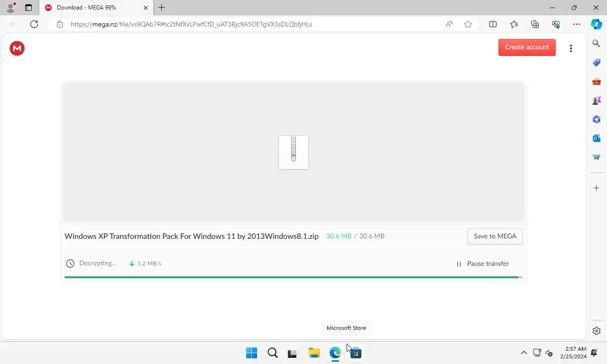The width and height of the screenshot is (607, 364).
Task: Open the notification center bell icon
Action: pyautogui.click(x=594, y=353)
